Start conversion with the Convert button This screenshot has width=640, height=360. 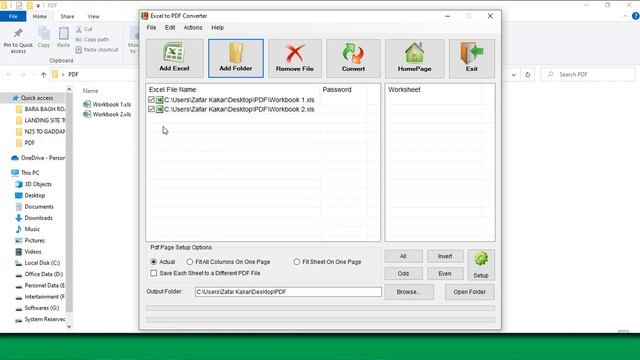(x=353, y=58)
